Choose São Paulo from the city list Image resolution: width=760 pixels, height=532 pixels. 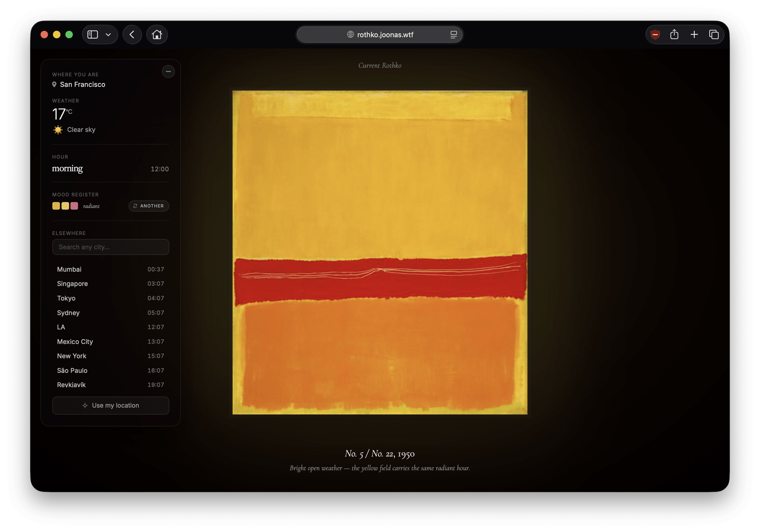tap(111, 371)
